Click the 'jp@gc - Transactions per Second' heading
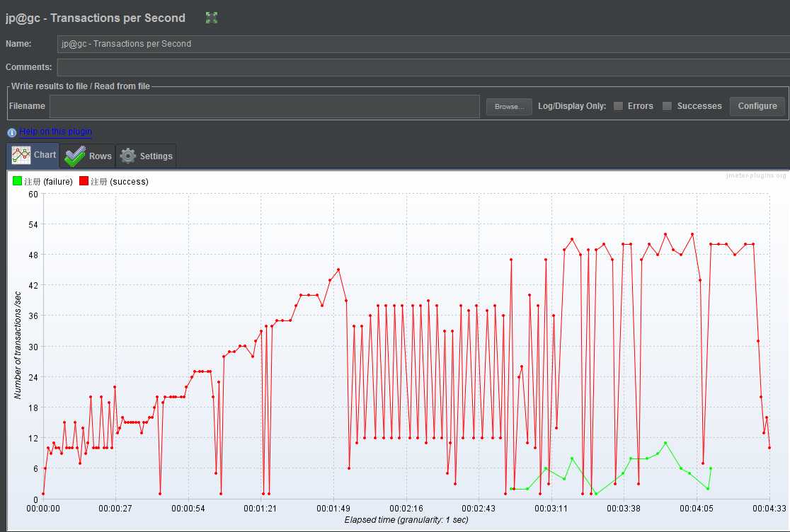 [x=96, y=18]
